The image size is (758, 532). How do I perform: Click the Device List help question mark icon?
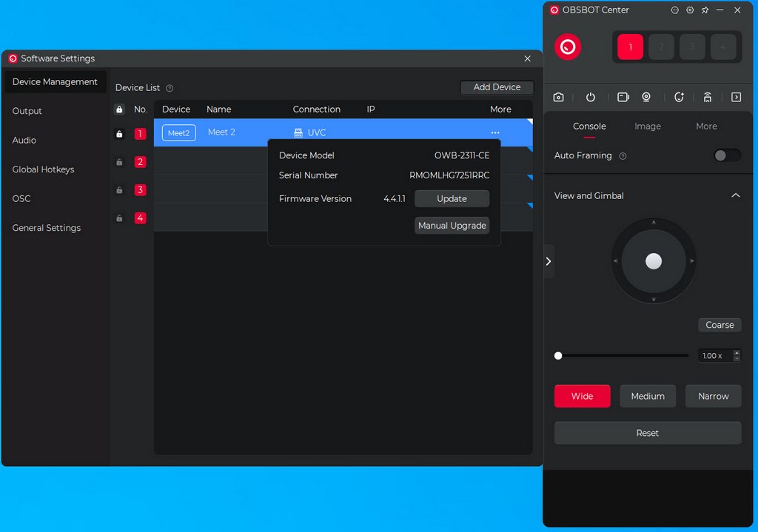pyautogui.click(x=170, y=88)
